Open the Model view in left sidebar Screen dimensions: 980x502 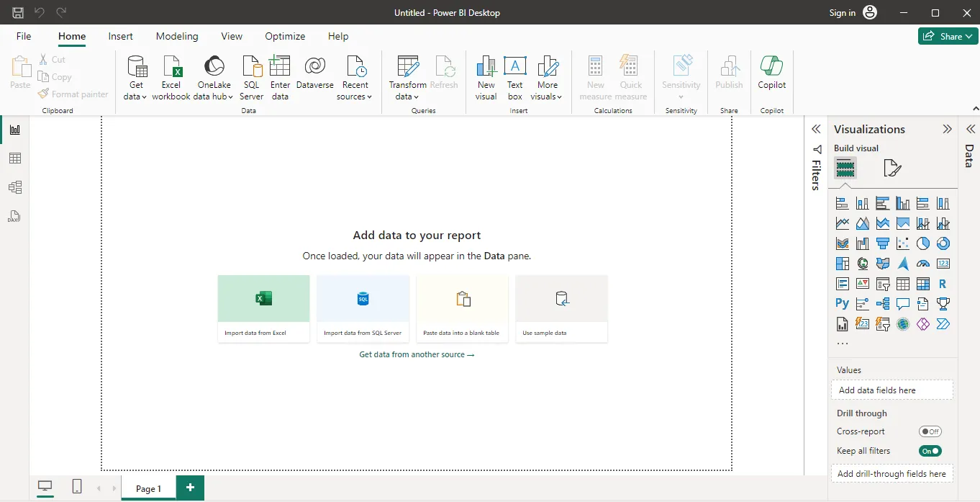(x=14, y=187)
